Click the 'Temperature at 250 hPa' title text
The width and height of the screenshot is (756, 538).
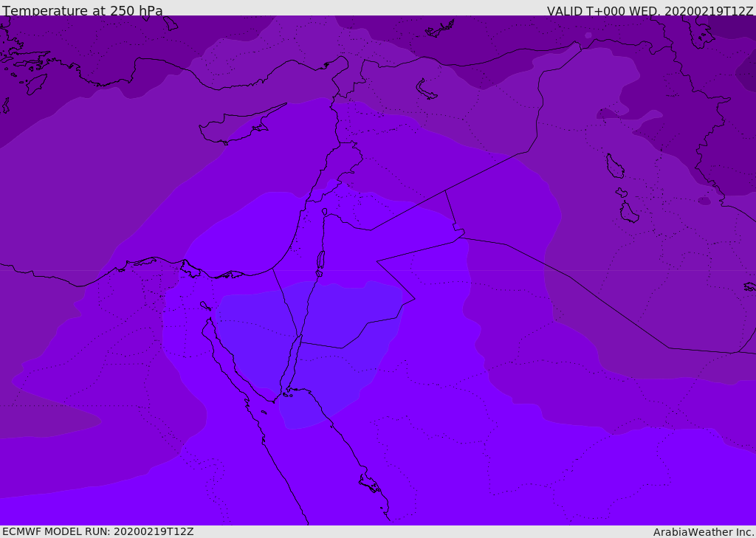[x=83, y=10]
